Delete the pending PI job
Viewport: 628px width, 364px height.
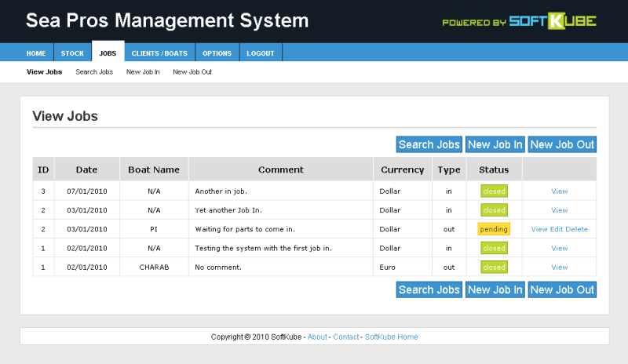[x=577, y=229]
